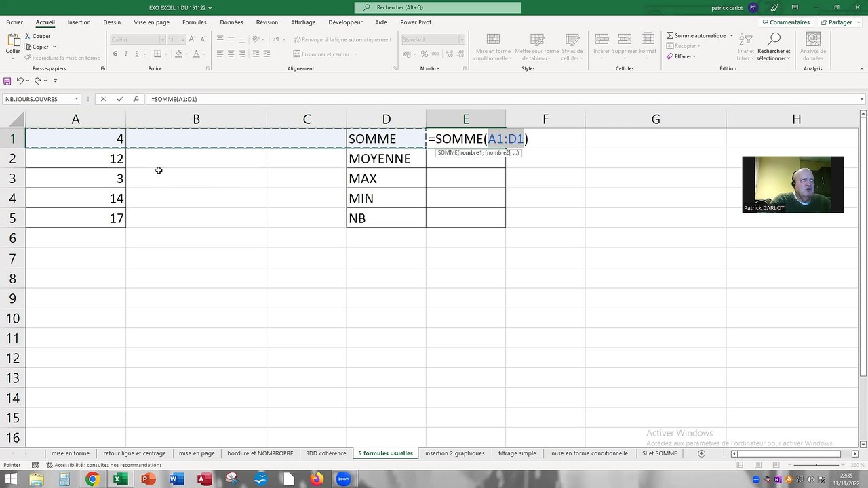The image size is (868, 488).
Task: Confirm formula with the checkmark icon
Action: point(120,99)
